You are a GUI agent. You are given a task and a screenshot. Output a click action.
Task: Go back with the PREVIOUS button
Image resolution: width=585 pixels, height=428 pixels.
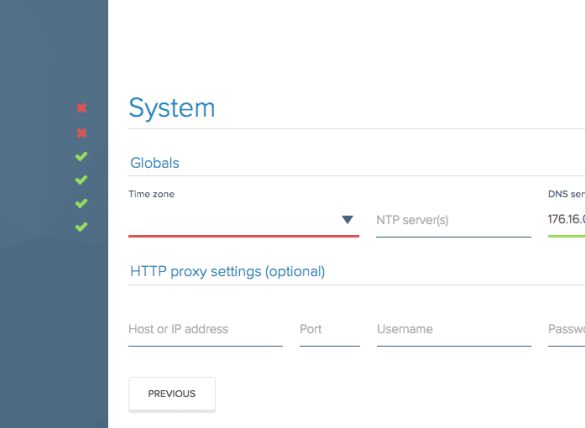(x=172, y=394)
